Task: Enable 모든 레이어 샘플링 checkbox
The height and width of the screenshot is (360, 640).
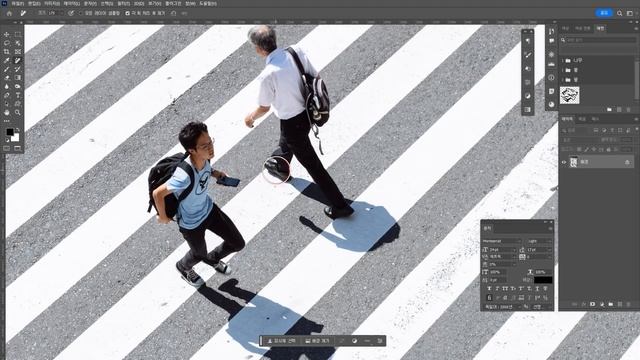Action: [x=80, y=13]
